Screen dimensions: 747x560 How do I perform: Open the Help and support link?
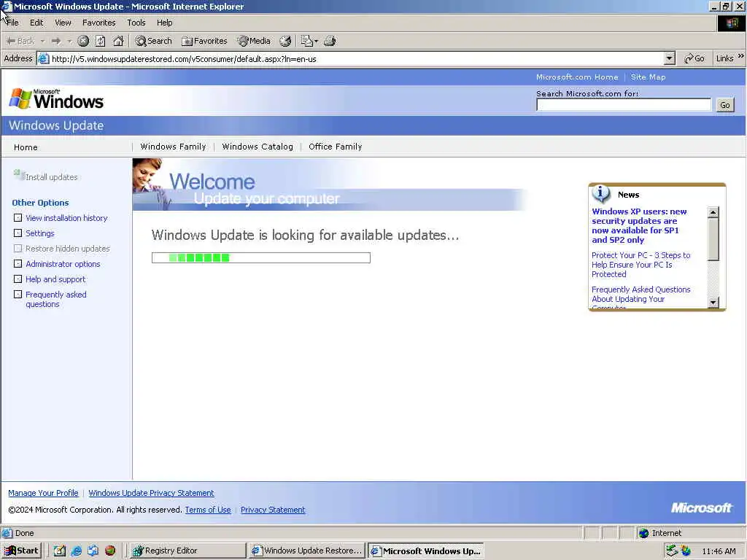pyautogui.click(x=55, y=279)
